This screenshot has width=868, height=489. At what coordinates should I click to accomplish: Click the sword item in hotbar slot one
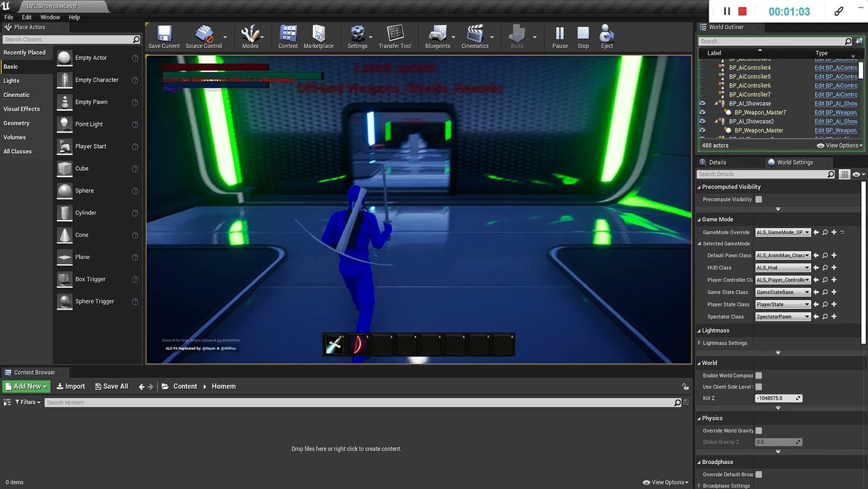coord(334,345)
